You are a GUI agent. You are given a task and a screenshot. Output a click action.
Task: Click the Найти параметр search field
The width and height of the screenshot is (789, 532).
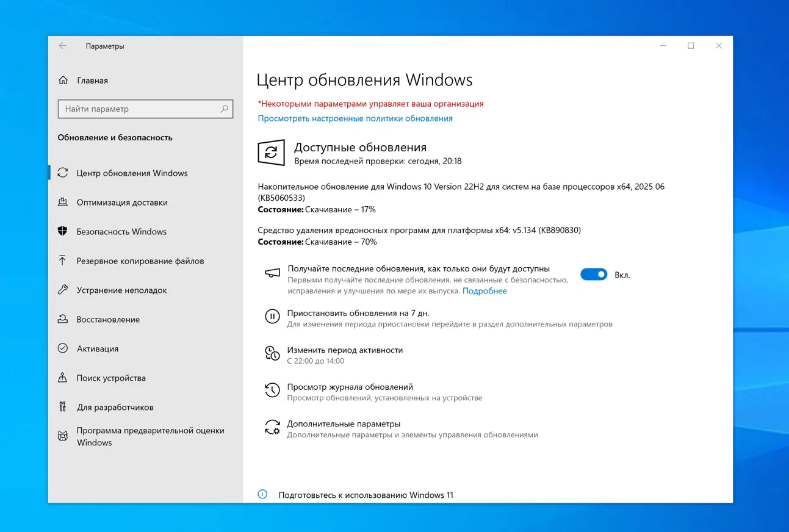point(145,109)
